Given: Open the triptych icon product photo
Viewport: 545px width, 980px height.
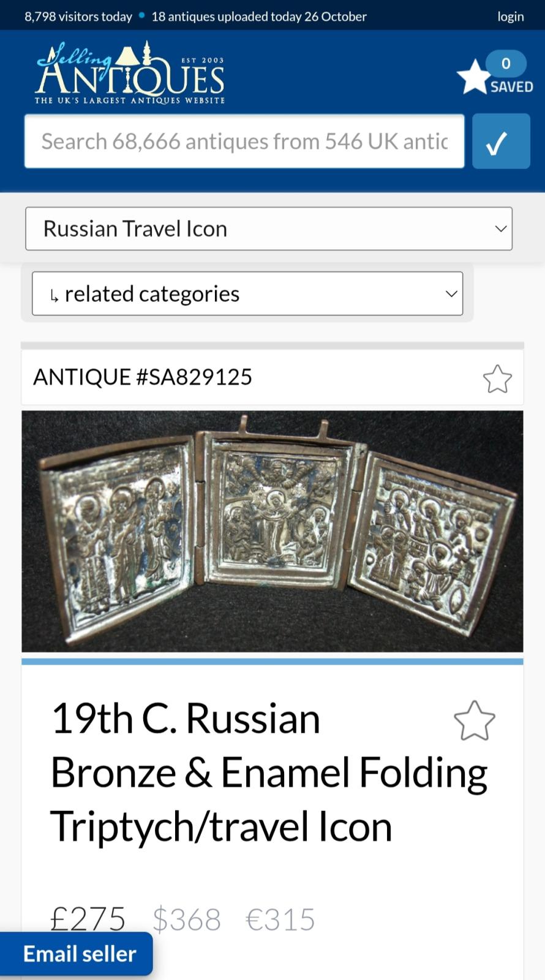Looking at the screenshot, I should click(272, 532).
